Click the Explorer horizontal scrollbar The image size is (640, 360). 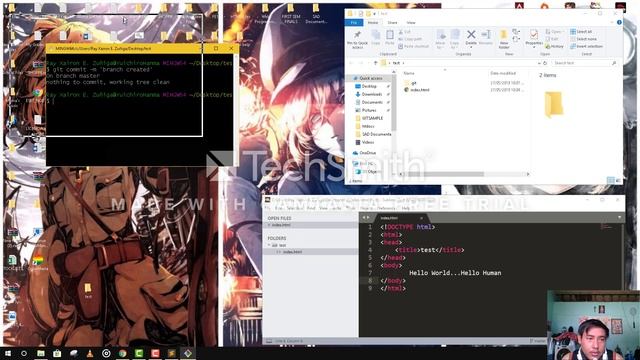click(445, 174)
